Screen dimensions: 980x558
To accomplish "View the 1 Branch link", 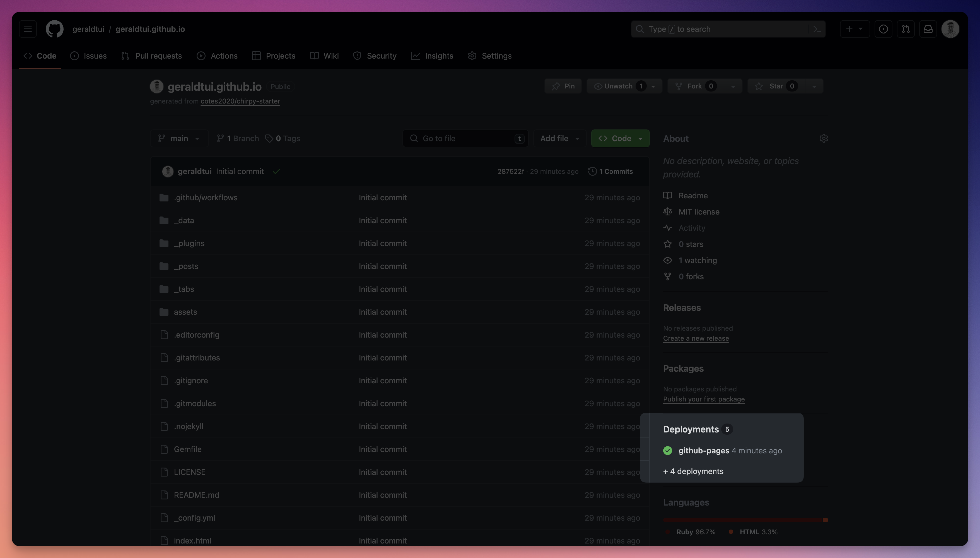I will 238,138.
